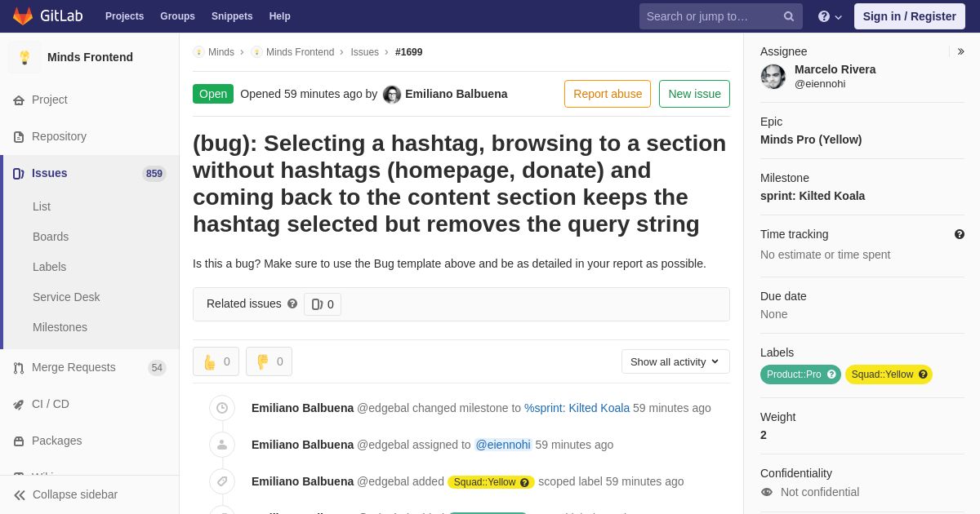
Task: Click the Repository file icon
Action: [19, 137]
